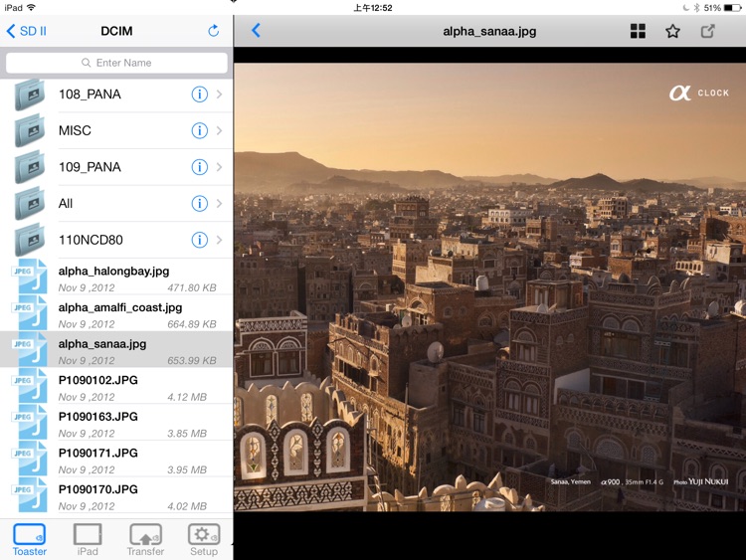This screenshot has height=560, width=746.
Task: Expand the 109_PANA folder chevron
Action: coord(220,167)
